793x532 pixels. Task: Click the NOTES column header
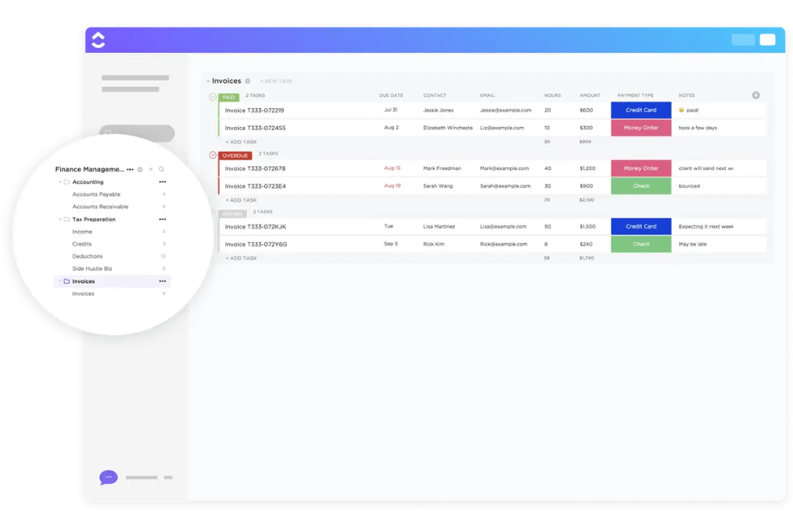(687, 95)
